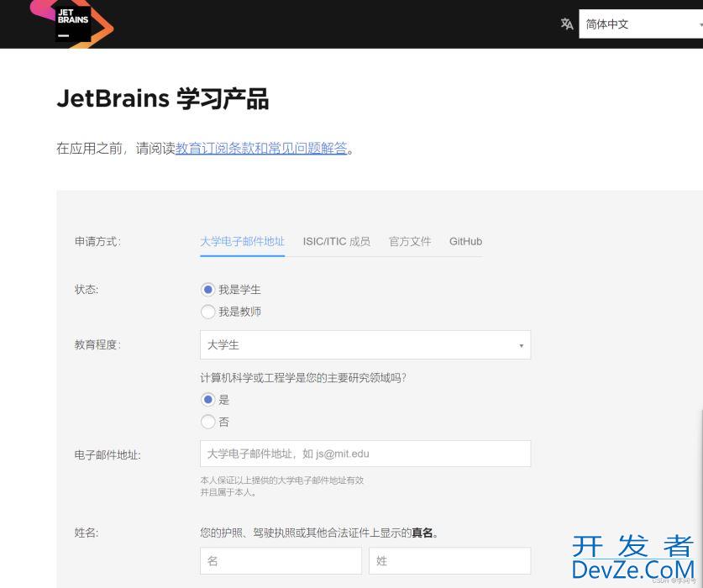Click the 教育程度 label
The height and width of the screenshot is (588, 703).
[97, 345]
